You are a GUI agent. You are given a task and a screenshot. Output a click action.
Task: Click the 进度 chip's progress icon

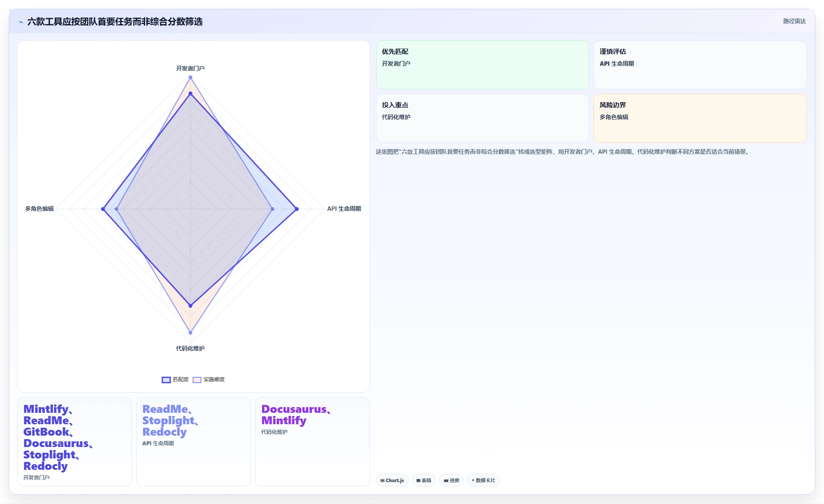tap(446, 481)
